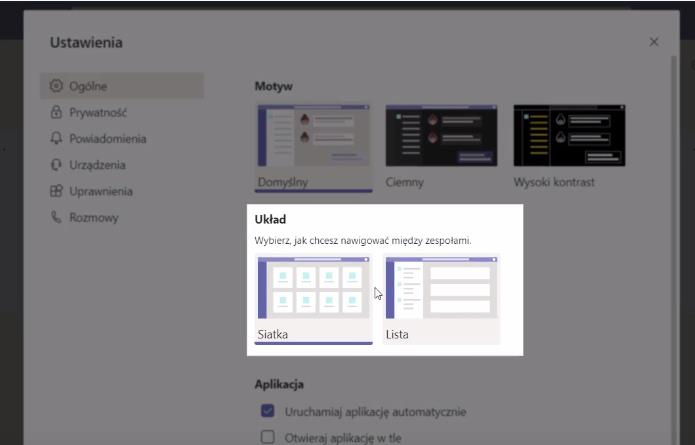Close the Ustawienia dialog with the X
Screen dimensions: 695x445
[x=654, y=42]
